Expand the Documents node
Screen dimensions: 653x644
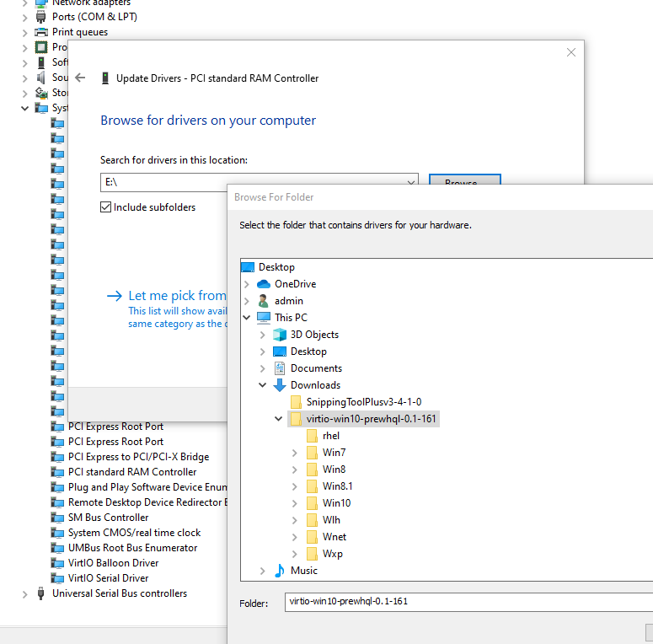click(x=262, y=368)
